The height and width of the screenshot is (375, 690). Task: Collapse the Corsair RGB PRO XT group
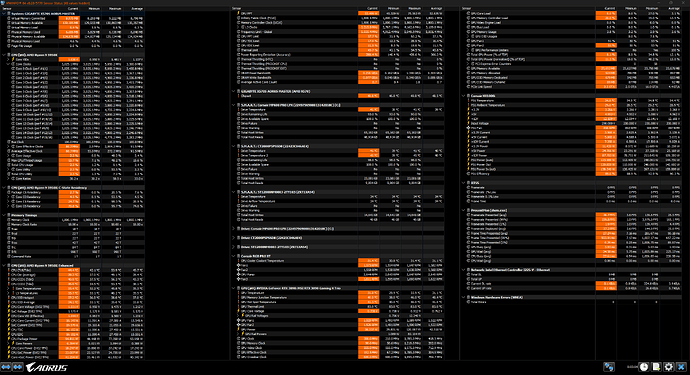click(234, 256)
